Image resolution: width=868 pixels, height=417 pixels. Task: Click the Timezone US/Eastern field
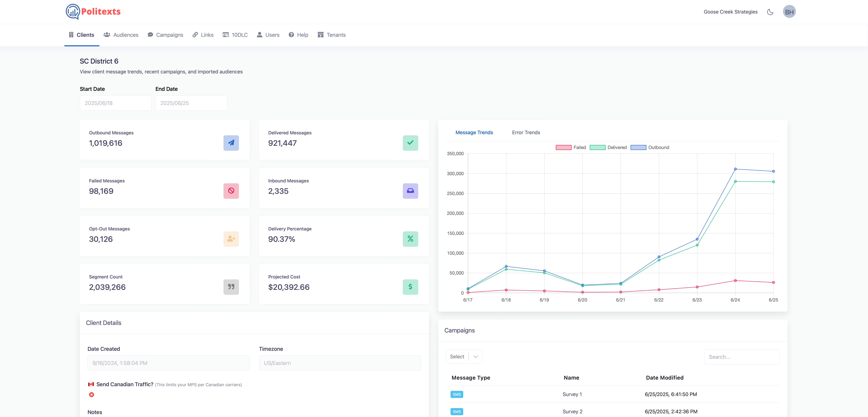tap(340, 363)
